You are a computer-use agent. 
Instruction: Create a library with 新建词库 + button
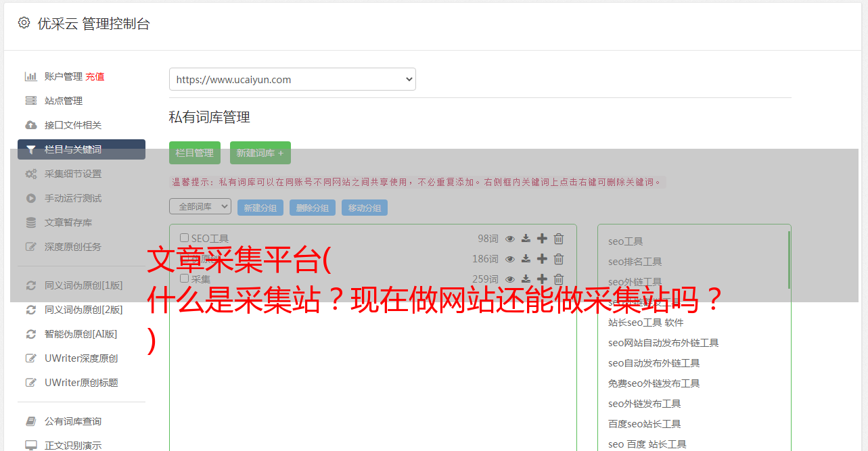click(260, 153)
